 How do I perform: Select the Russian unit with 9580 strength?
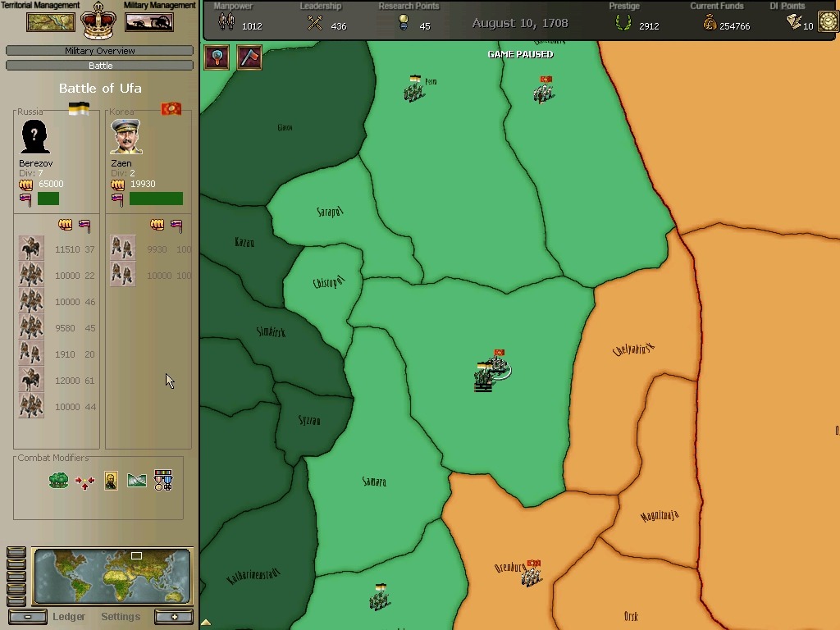(32, 328)
